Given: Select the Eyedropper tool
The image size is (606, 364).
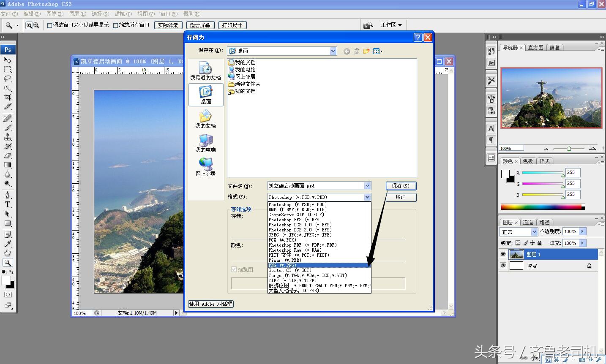Looking at the screenshot, I should [x=8, y=244].
